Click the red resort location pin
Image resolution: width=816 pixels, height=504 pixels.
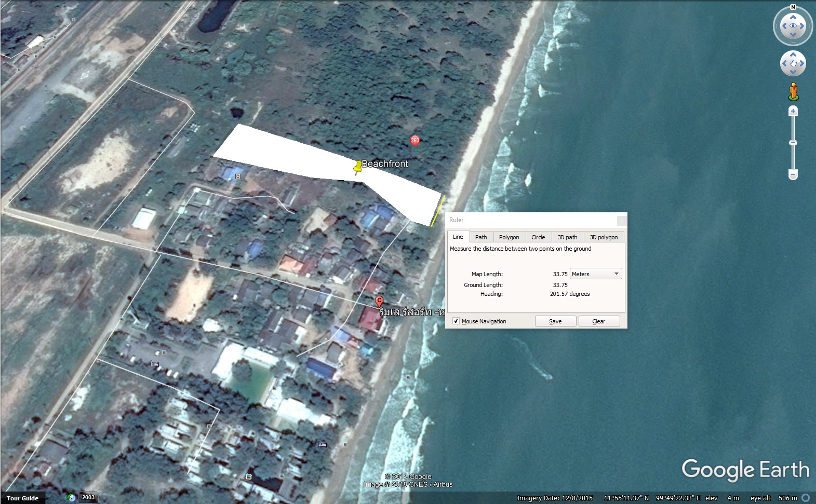pos(380,302)
